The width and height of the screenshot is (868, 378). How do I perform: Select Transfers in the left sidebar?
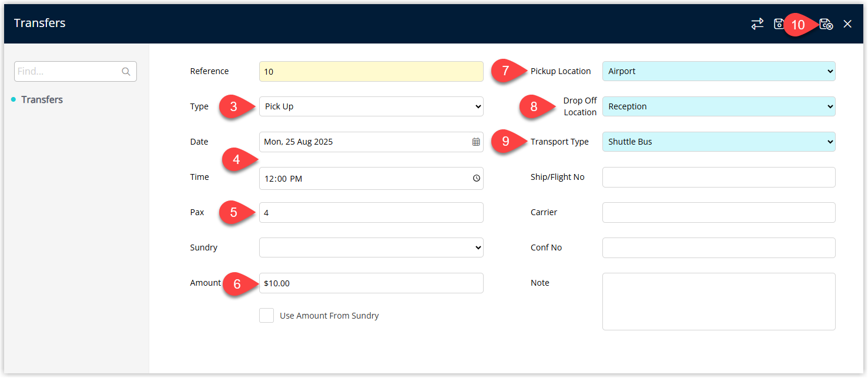tap(42, 99)
